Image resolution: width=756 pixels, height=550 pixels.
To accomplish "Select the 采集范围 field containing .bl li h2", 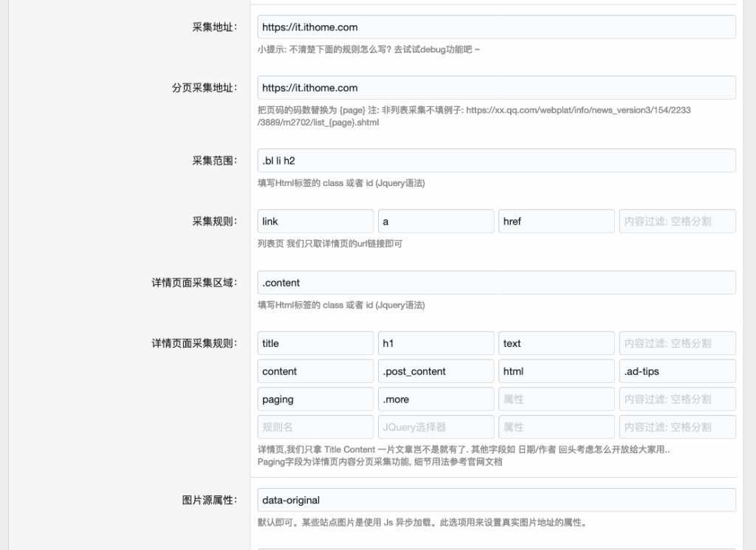I will (496, 161).
